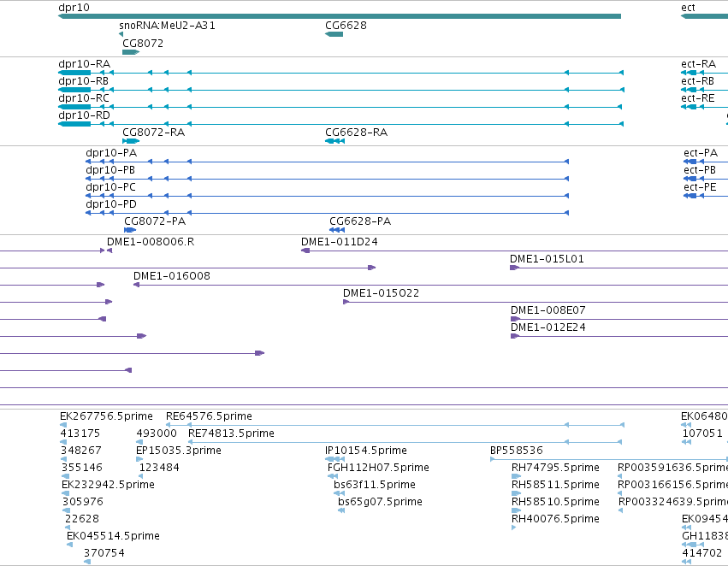This screenshot has height=566, width=728.
Task: Click EST EP15035.3prime
Action: pyautogui.click(x=139, y=459)
